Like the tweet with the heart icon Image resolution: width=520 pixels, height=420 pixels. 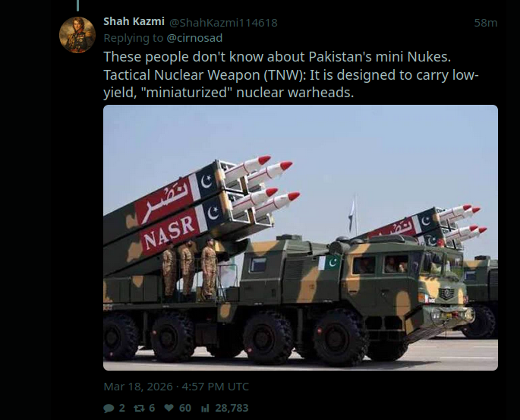click(x=169, y=408)
